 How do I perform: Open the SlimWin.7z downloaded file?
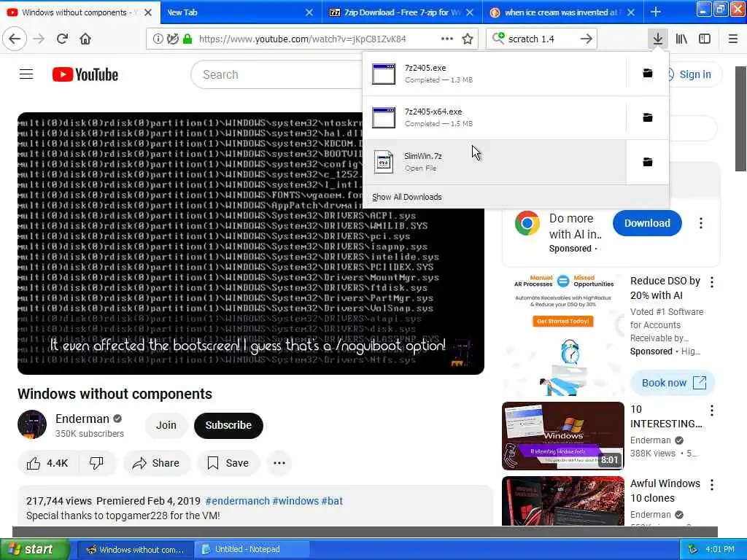point(494,162)
